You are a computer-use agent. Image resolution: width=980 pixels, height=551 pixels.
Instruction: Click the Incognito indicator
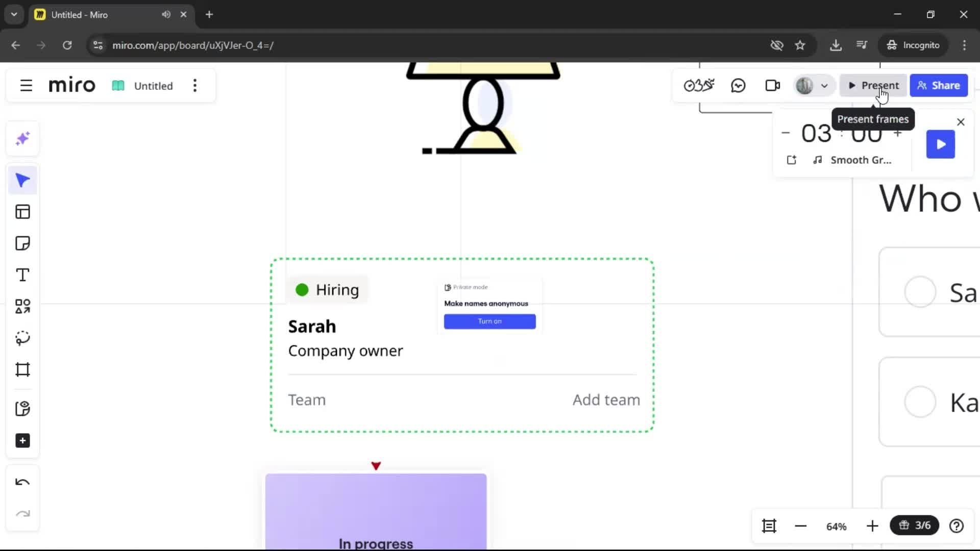[x=913, y=45]
